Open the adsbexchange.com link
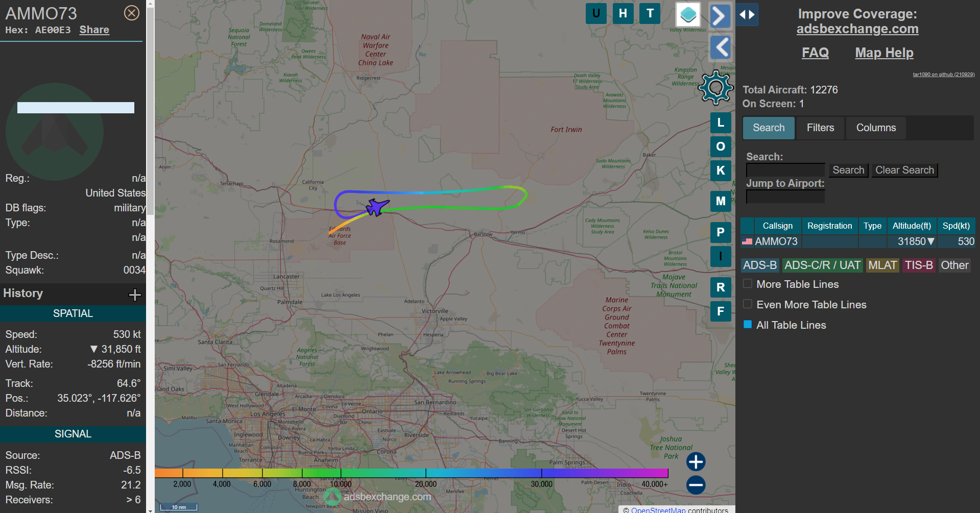Viewport: 980px width, 513px height. [x=857, y=29]
